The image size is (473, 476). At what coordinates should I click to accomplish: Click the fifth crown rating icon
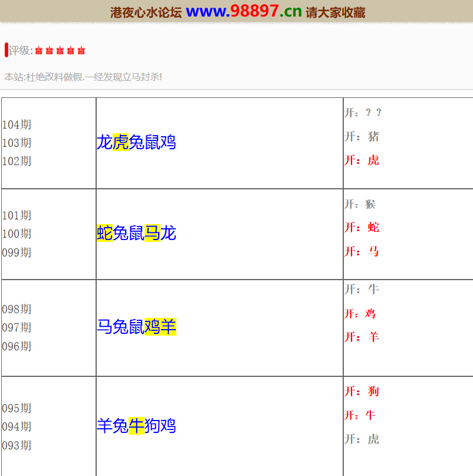(81, 51)
